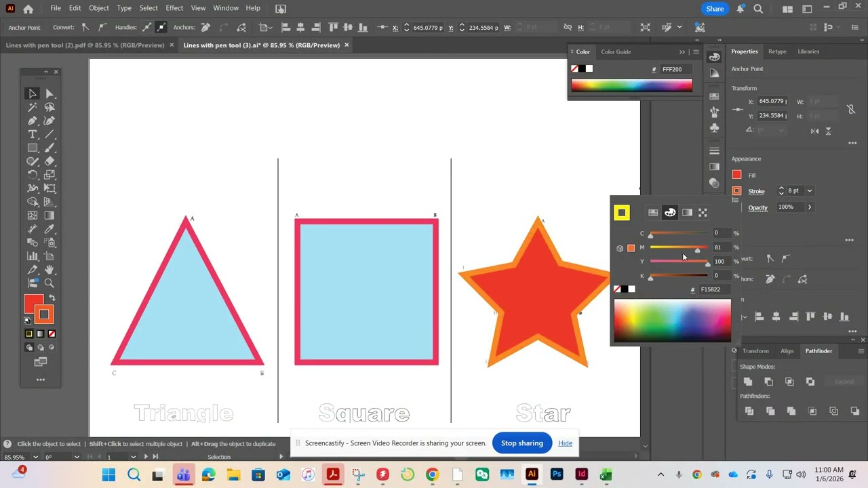
Task: Click the hex field F15822
Action: [715, 289]
